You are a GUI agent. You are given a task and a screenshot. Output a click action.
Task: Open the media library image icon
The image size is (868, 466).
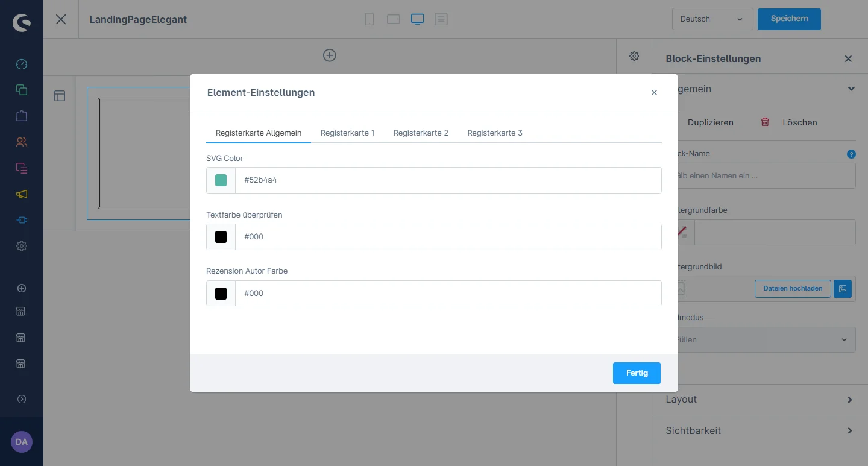point(843,289)
